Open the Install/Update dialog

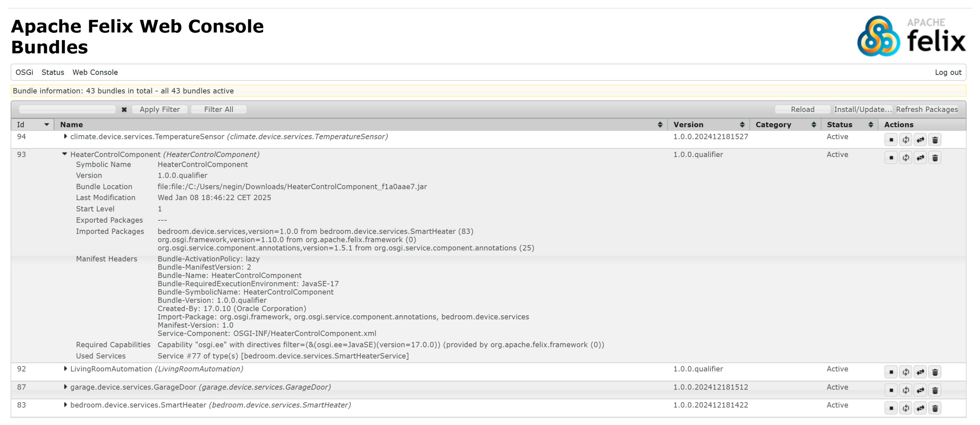[x=863, y=109]
